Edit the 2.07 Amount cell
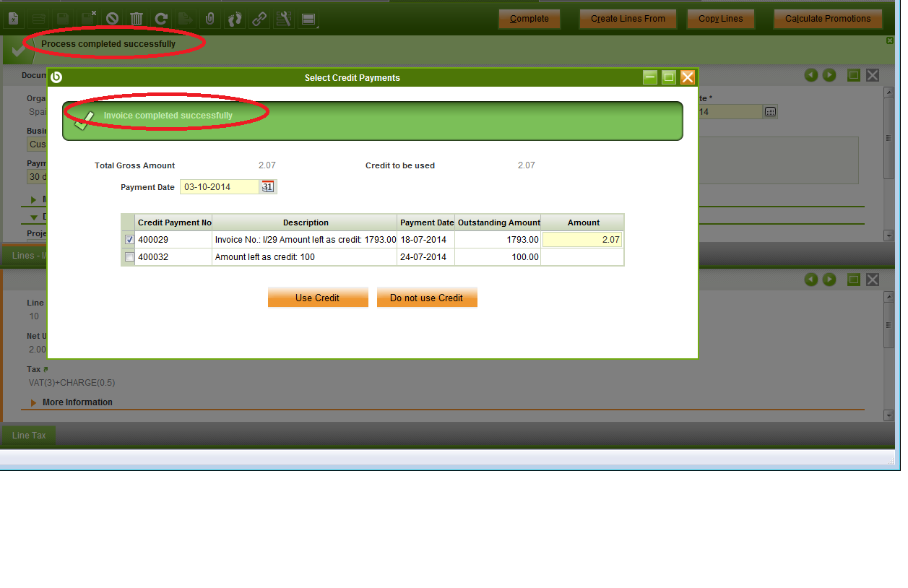 click(582, 239)
